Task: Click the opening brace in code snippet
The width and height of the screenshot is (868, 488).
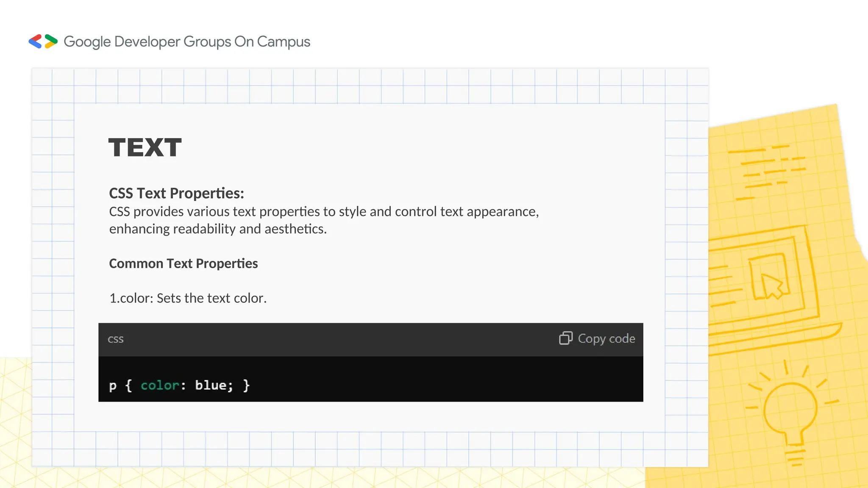Action: tap(129, 385)
